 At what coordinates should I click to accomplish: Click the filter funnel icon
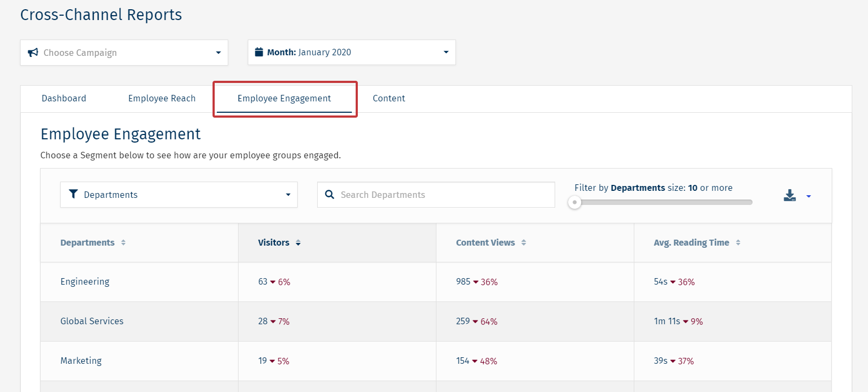pyautogui.click(x=73, y=194)
